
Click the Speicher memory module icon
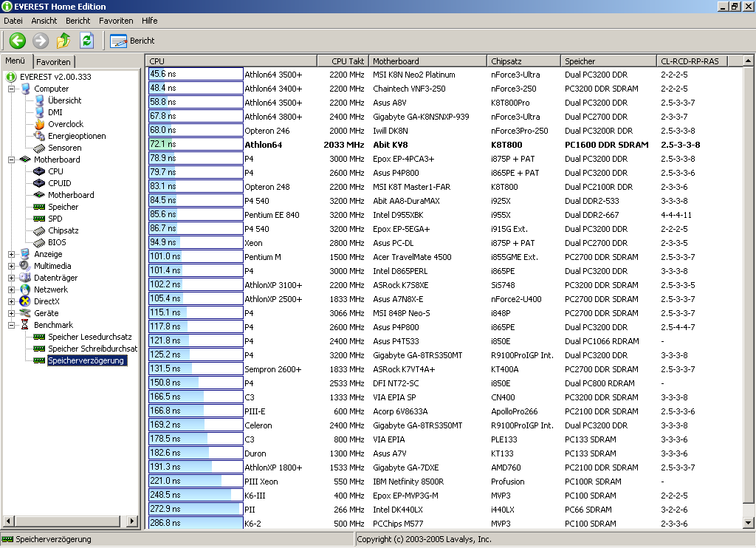39,207
